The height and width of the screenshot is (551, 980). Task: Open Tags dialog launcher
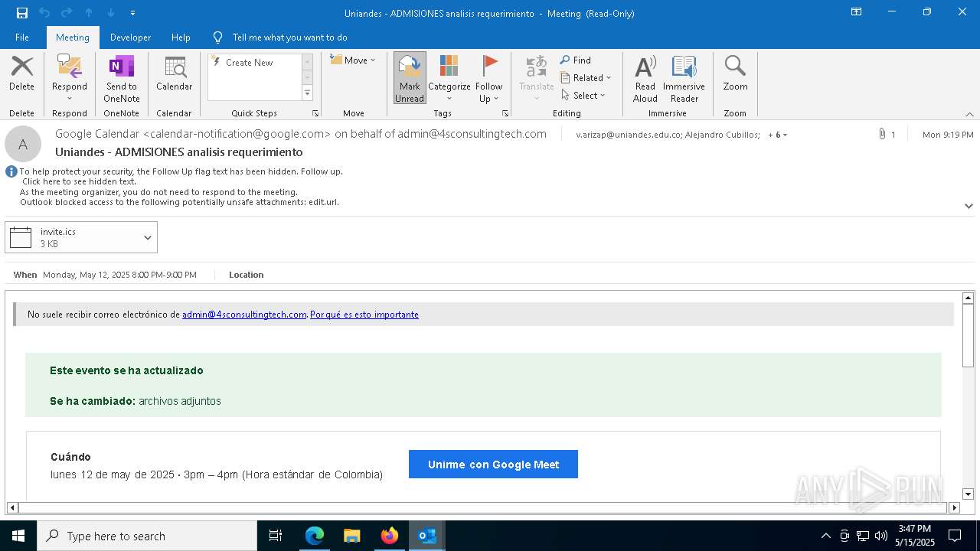click(505, 113)
